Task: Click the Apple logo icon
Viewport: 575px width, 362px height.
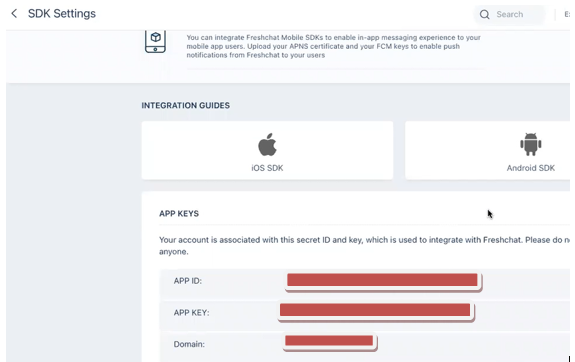Action: pos(267,145)
